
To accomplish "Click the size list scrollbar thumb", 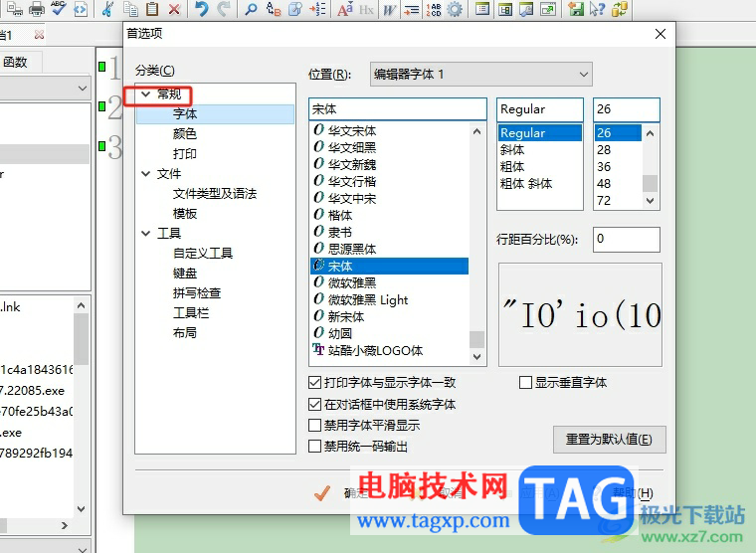I will click(x=650, y=183).
